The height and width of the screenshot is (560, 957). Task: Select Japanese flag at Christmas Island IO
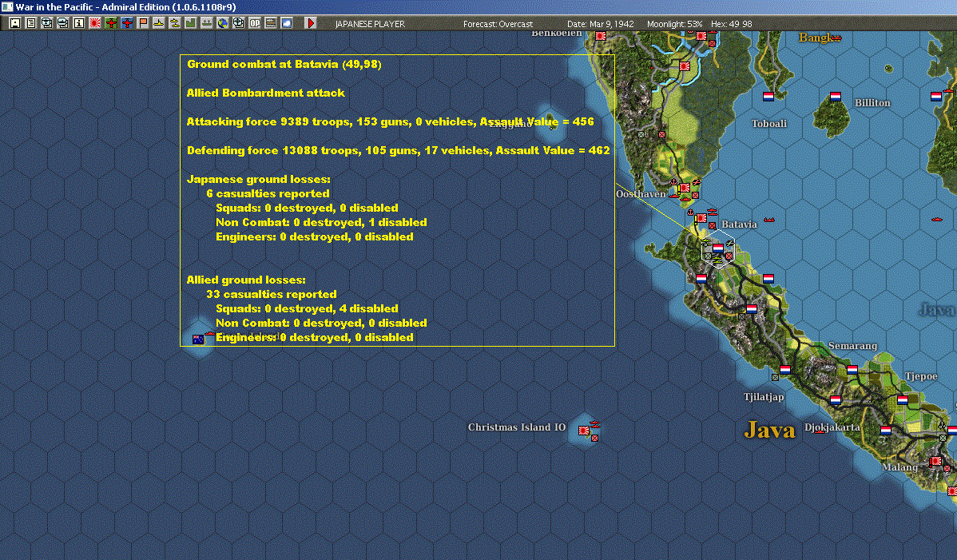coord(584,430)
